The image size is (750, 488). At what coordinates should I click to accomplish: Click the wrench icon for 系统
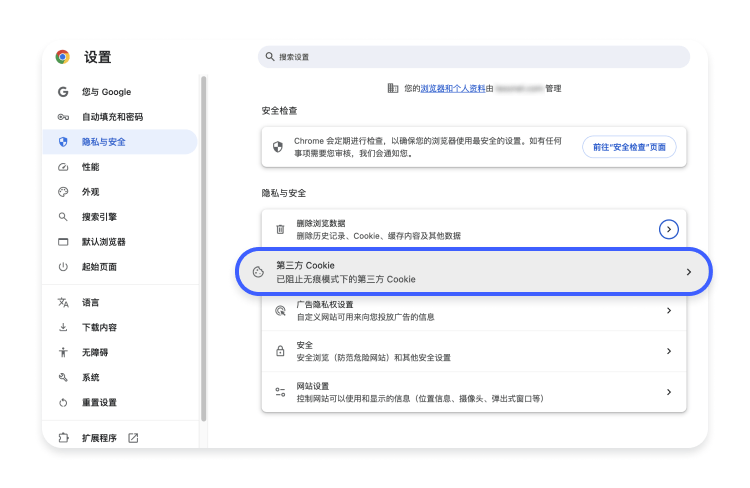pos(63,377)
